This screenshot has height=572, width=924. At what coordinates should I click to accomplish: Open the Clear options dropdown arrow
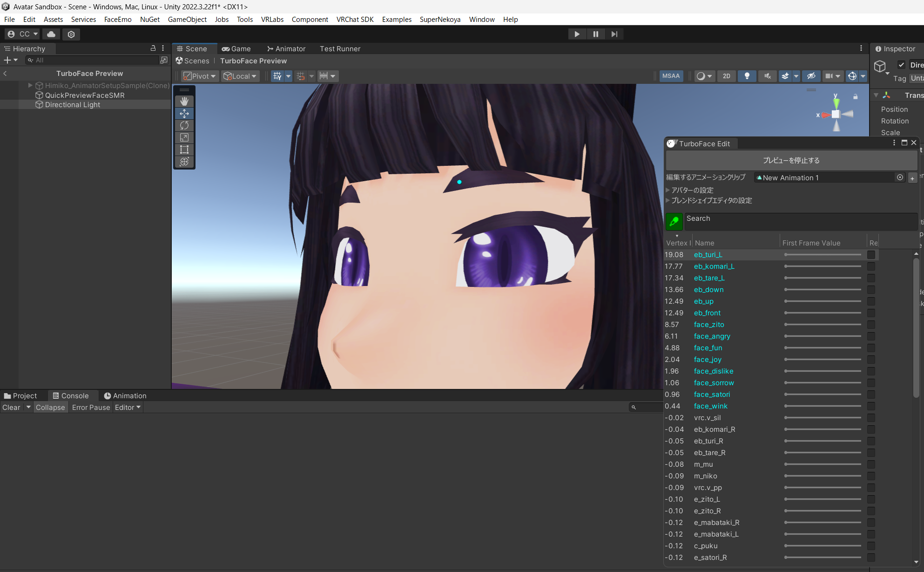(x=28, y=407)
